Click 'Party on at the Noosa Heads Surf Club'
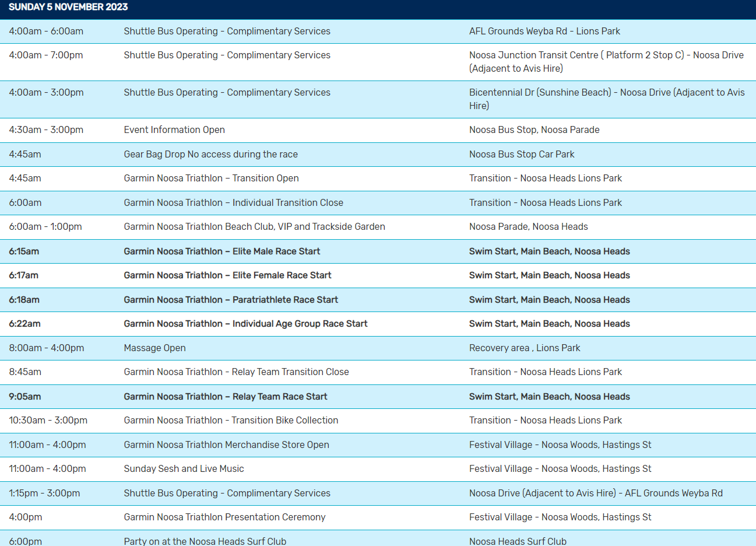Screen dimensions: 756x546 coord(205,541)
